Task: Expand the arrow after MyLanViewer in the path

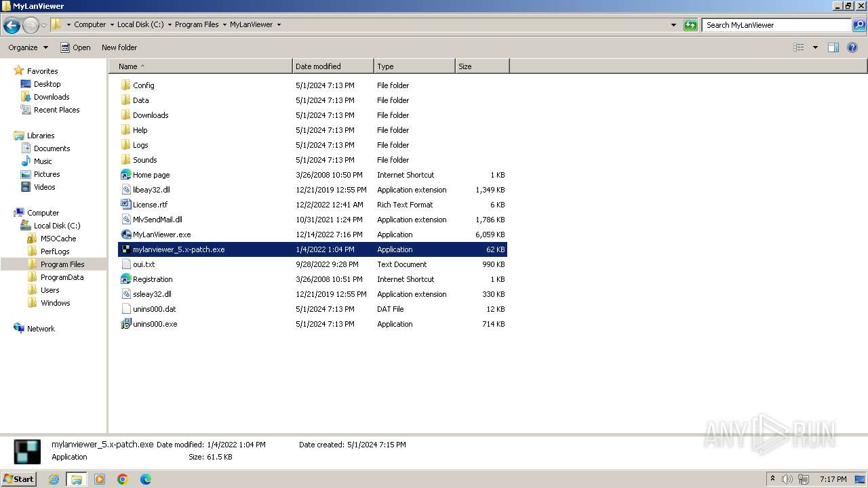Action: (x=279, y=24)
